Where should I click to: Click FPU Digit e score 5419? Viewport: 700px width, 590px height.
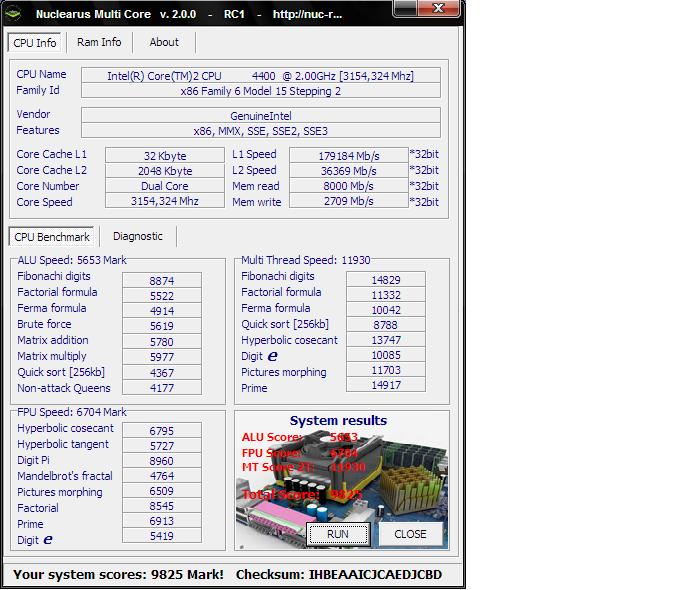click(x=162, y=536)
